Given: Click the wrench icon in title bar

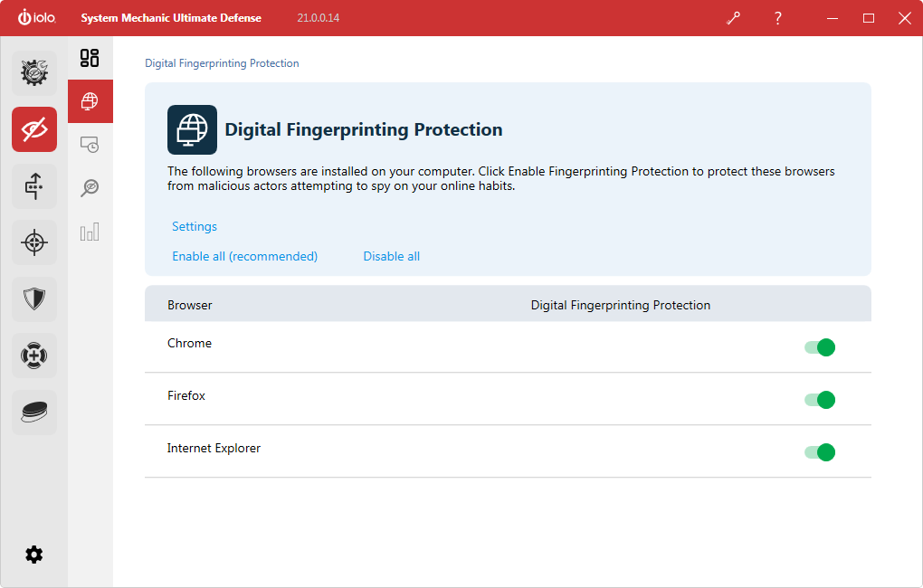Looking at the screenshot, I should coord(733,18).
